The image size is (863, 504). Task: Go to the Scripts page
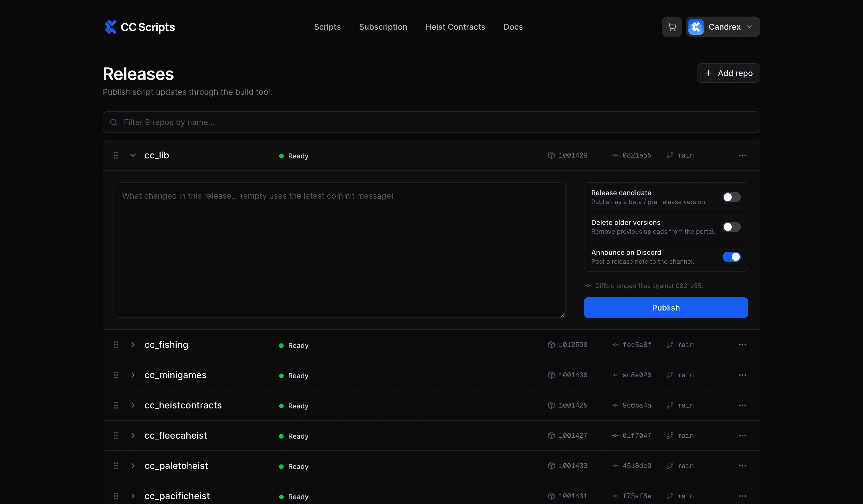(x=327, y=27)
